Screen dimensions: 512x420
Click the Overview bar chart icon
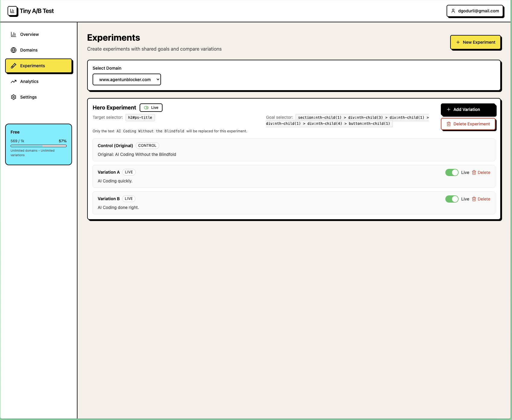pos(14,34)
